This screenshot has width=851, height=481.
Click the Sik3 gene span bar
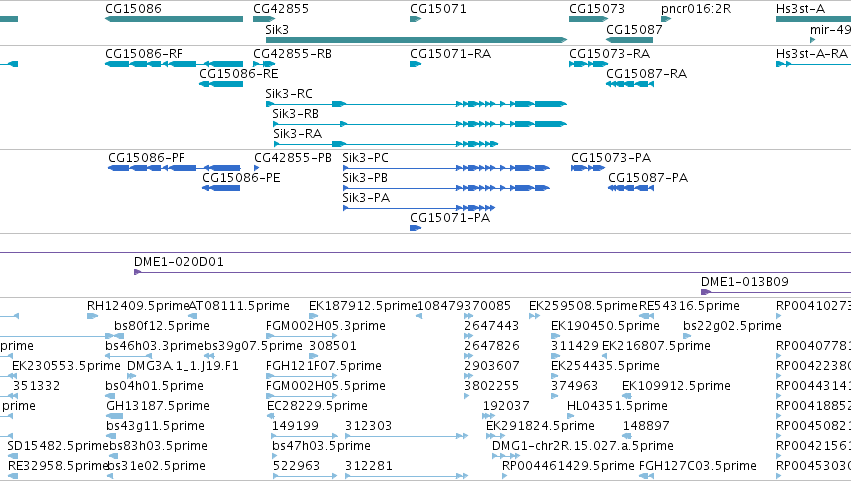pos(416,40)
